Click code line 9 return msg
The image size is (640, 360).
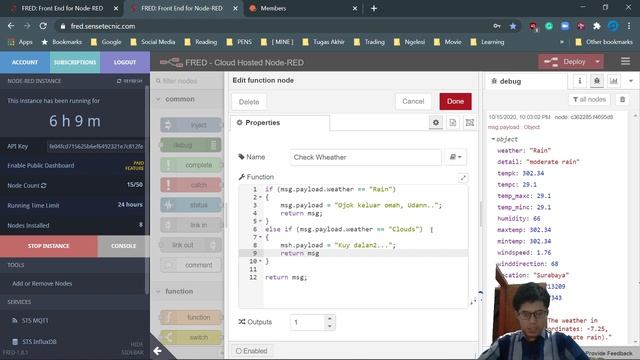pyautogui.click(x=300, y=253)
